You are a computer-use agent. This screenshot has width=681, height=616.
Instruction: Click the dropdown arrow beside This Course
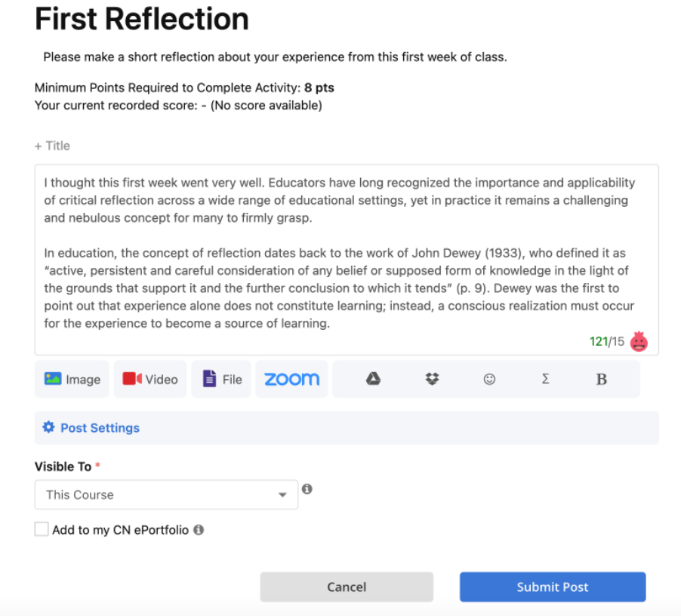point(282,495)
